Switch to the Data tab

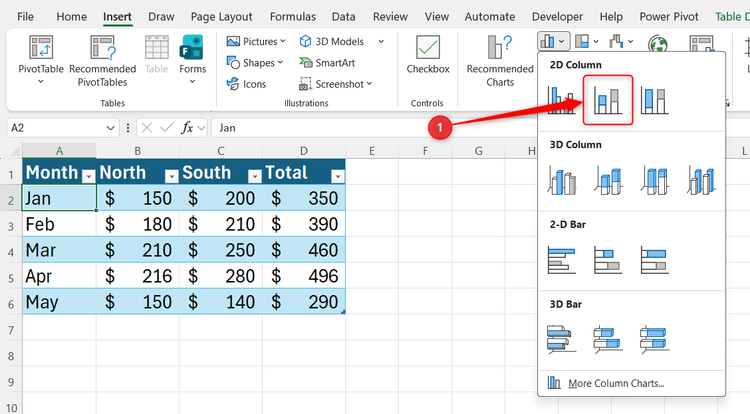pyautogui.click(x=343, y=17)
